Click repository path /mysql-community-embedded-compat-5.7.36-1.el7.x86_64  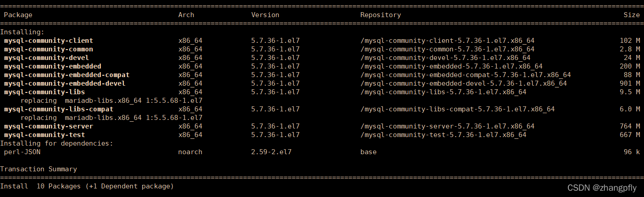pos(465,75)
